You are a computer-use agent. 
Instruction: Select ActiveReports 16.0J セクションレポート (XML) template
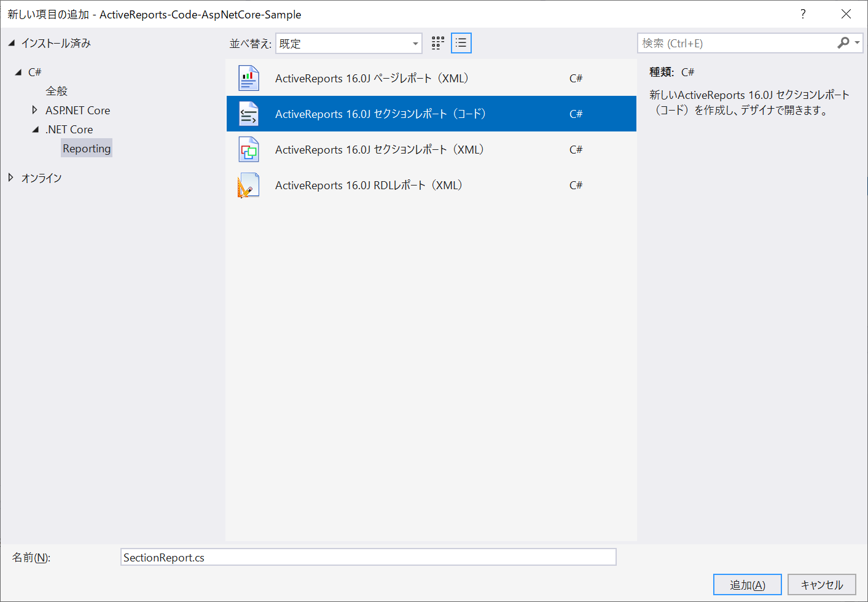coord(431,149)
